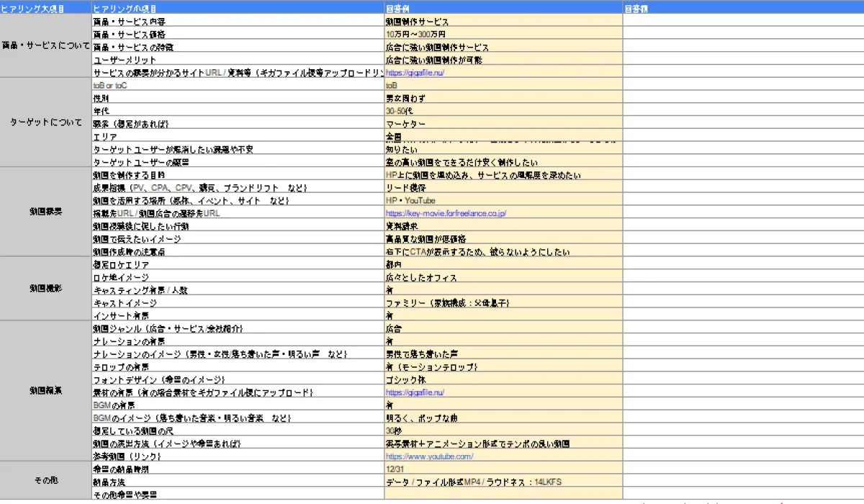Select the toB or toC cell

point(238,86)
